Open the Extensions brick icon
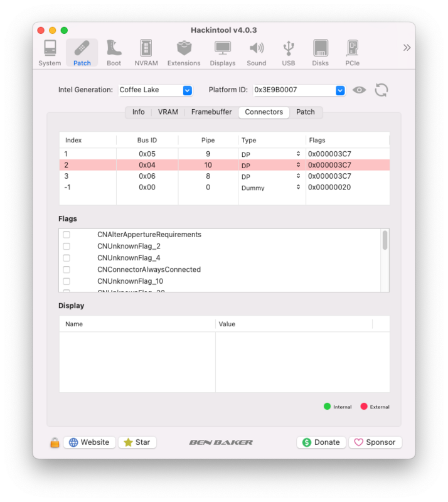 point(184,53)
